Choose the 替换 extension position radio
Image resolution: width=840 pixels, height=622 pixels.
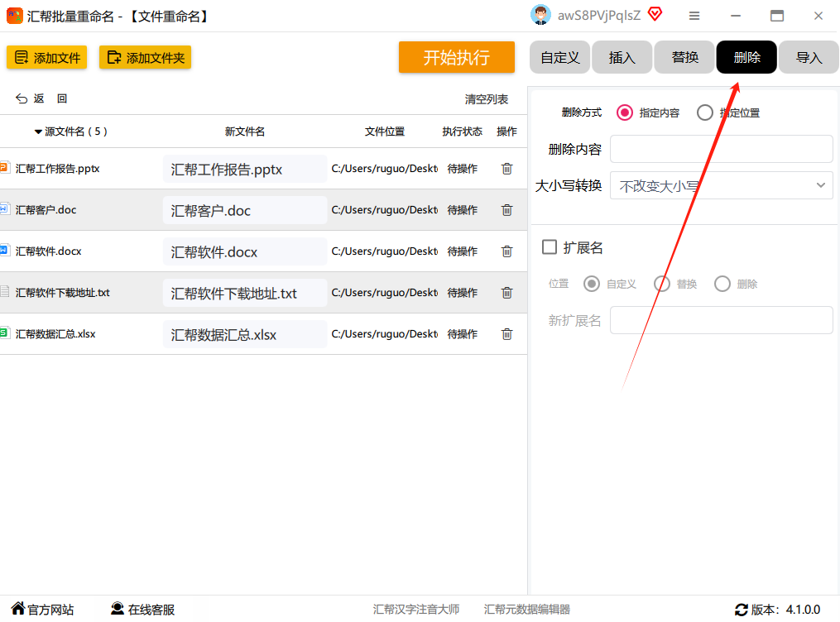point(662,284)
